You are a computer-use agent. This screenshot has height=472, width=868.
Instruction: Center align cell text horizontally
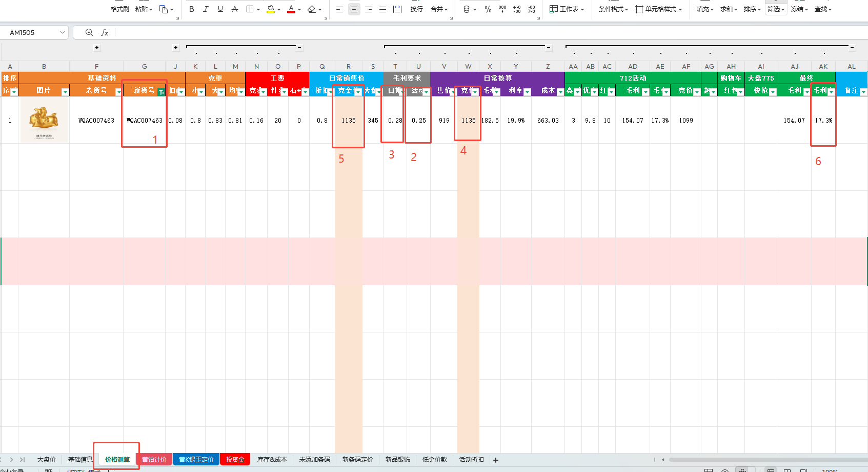[x=354, y=9]
